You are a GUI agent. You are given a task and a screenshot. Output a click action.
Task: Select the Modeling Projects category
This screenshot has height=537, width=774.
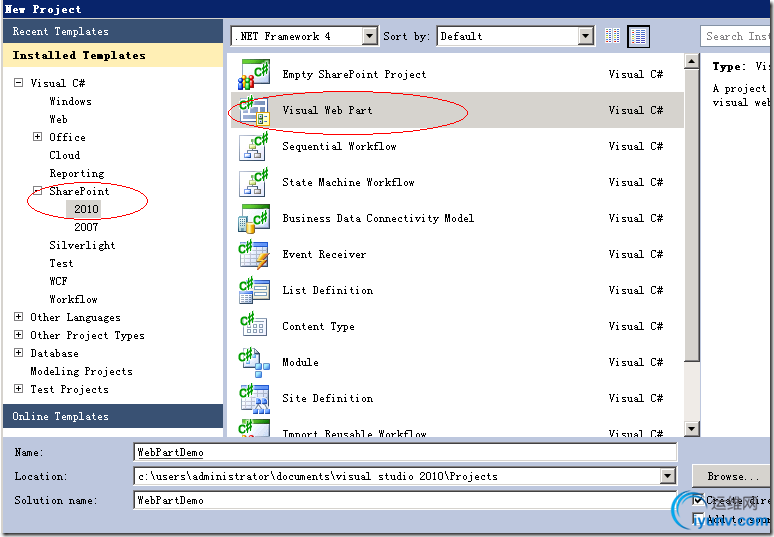click(x=81, y=371)
